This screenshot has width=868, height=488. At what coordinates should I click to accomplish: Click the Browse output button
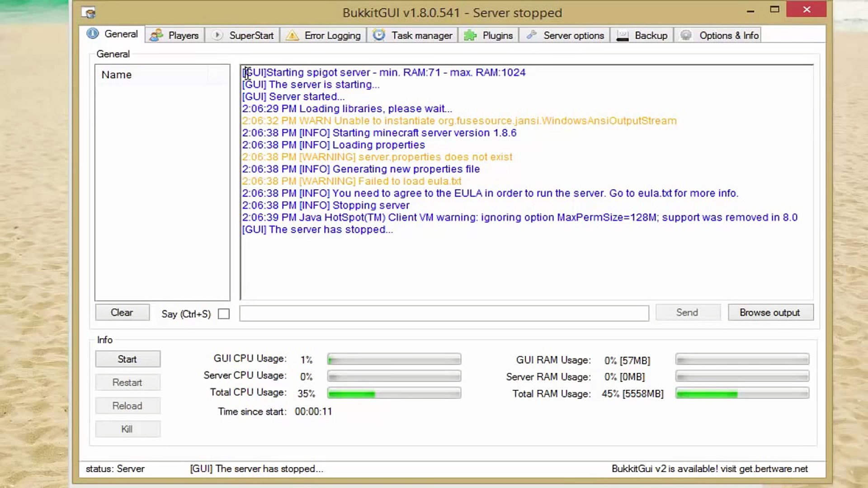pos(770,312)
